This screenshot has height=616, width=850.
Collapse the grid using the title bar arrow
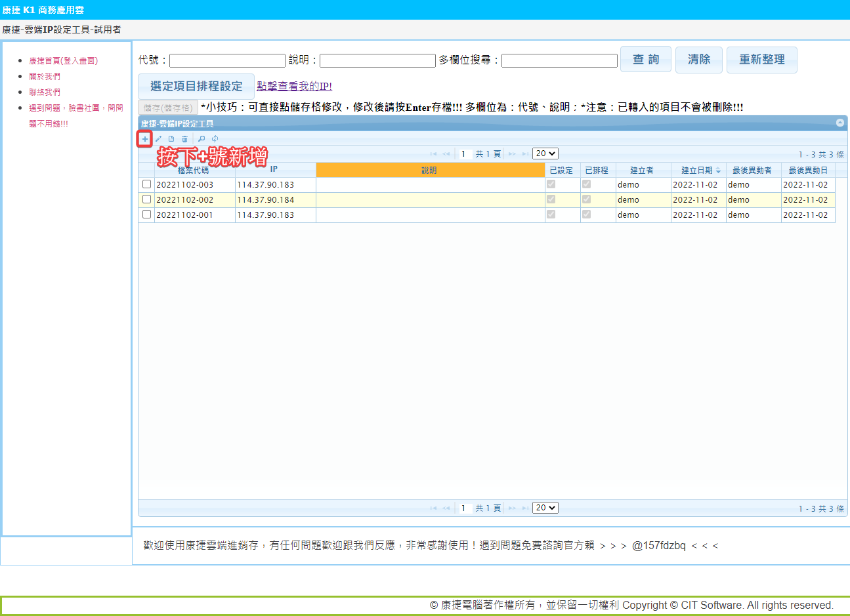coord(839,123)
